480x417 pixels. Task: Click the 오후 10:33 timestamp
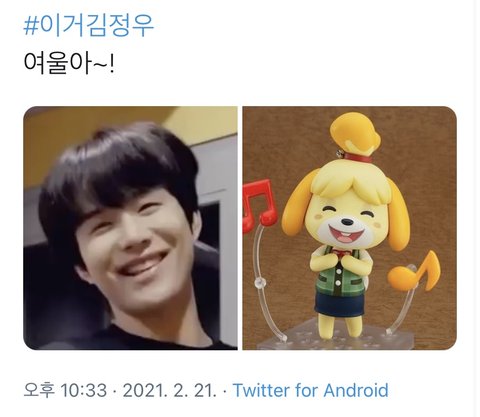coord(65,390)
